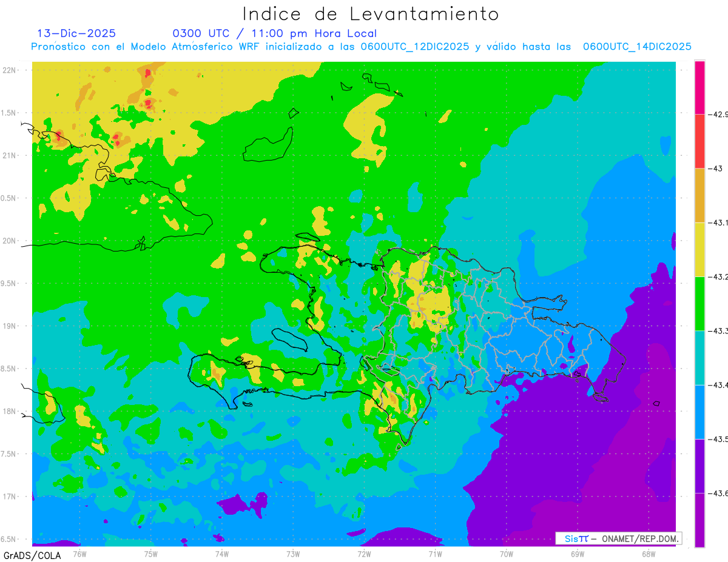728x562 pixels.
Task: Click the cut-off latitude label "7.5N"
Action: point(9,454)
